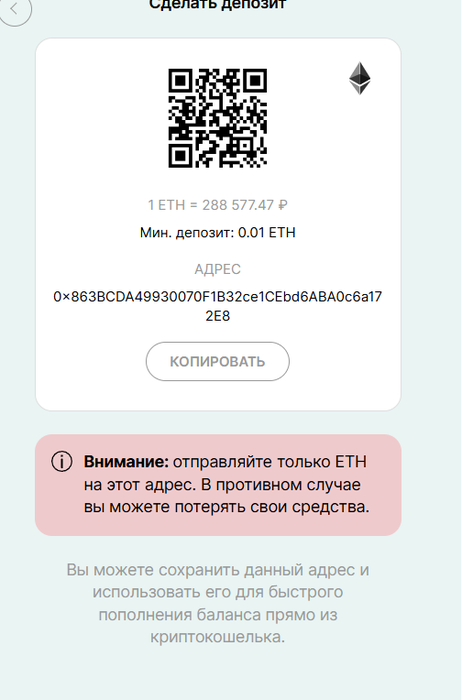Click the Мин. депозит: 0.01 ETH text

tap(217, 233)
